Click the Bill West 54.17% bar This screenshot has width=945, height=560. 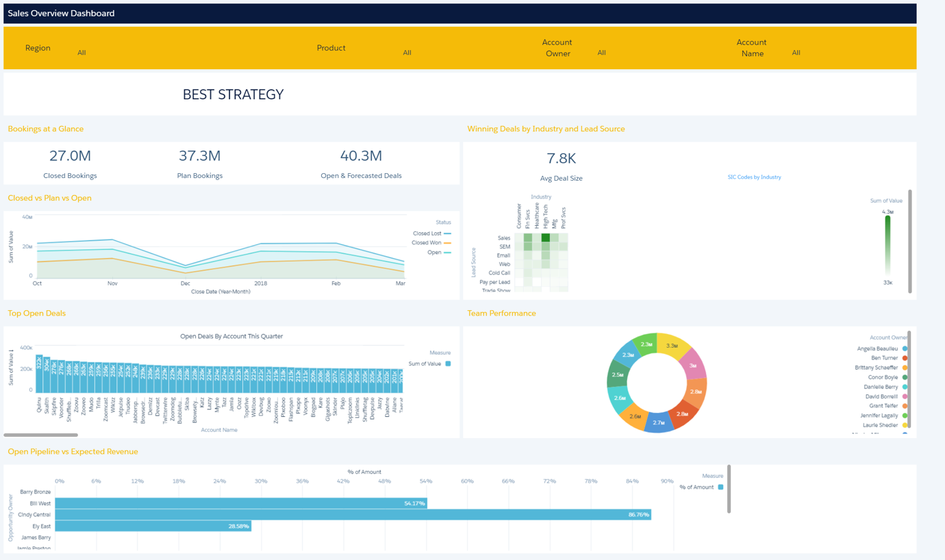[241, 503]
